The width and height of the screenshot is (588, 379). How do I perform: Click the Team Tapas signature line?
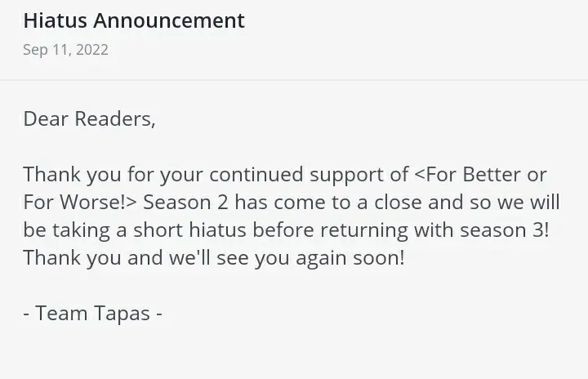click(x=92, y=313)
